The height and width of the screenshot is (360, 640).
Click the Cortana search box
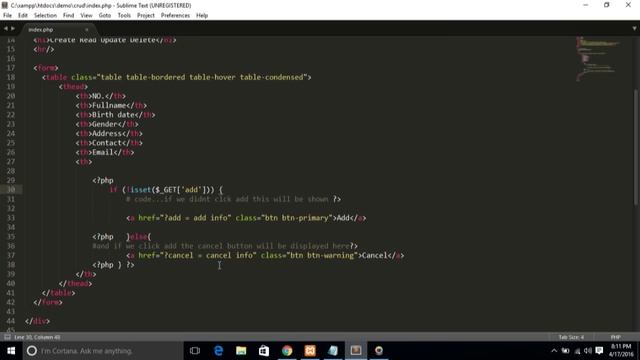pyautogui.click(x=102, y=351)
